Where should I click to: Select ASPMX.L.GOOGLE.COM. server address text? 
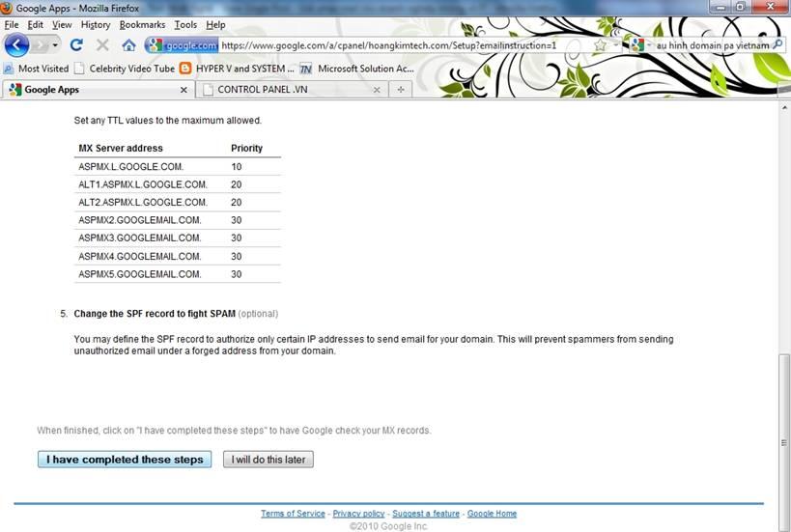(x=131, y=167)
